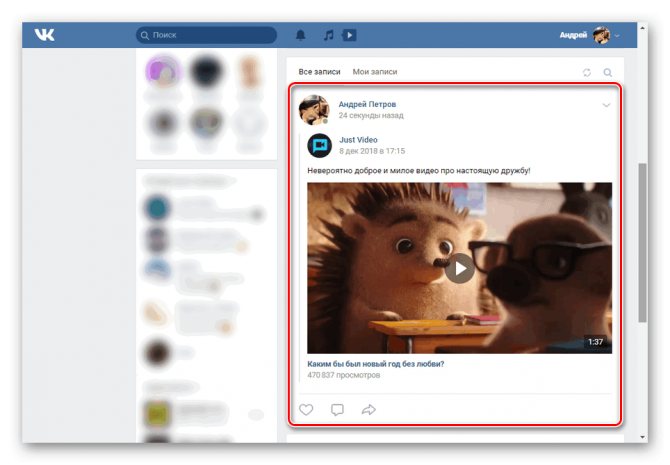This screenshot has height=465, width=670.
Task: Open Андрей Петров author link
Action: click(367, 104)
